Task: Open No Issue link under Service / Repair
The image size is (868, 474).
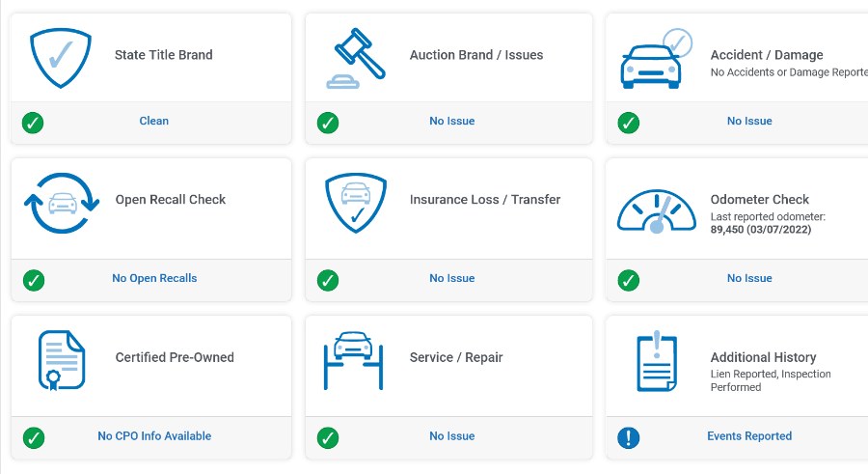Action: [x=452, y=436]
